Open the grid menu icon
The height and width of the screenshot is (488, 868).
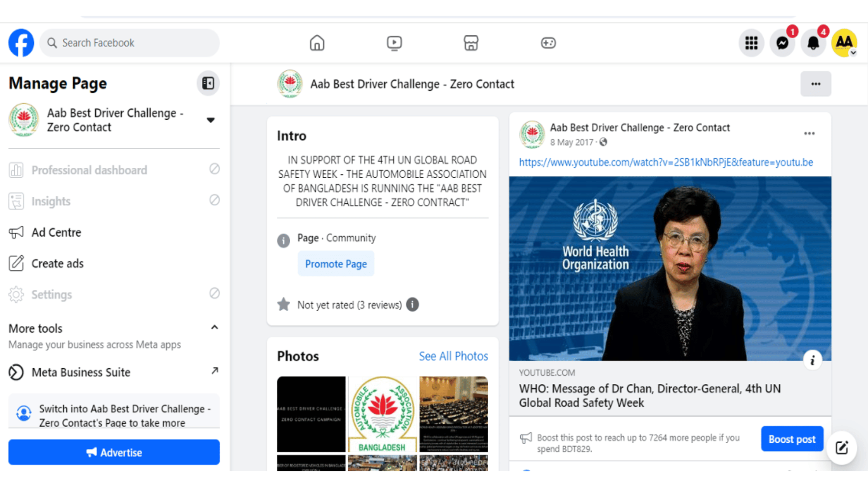click(x=751, y=43)
